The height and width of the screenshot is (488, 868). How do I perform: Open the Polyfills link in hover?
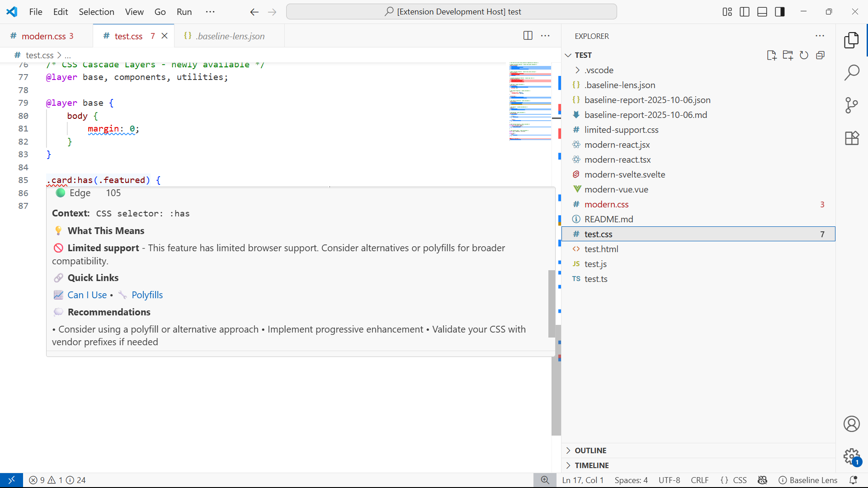147,295
